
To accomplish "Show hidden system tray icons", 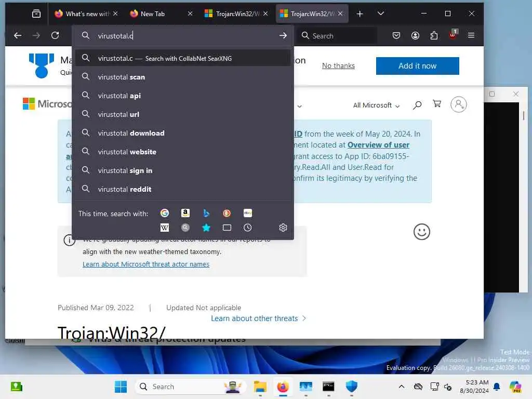I will pos(402,387).
